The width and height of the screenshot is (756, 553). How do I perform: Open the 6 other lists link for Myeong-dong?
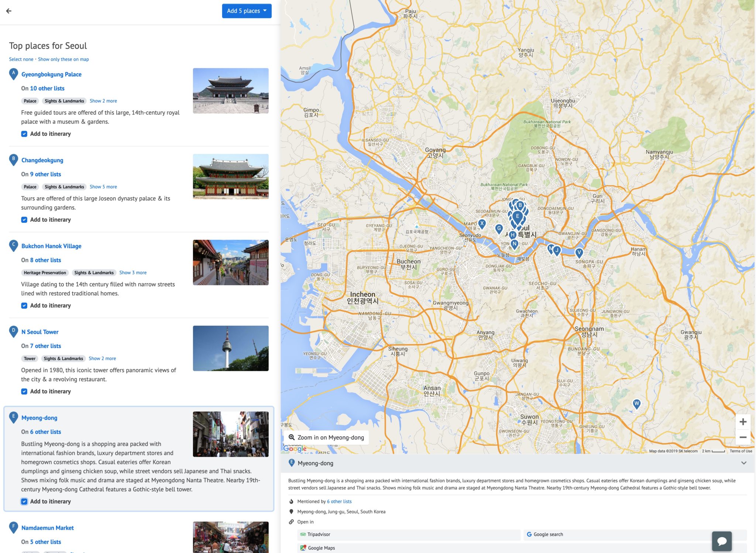pos(339,501)
